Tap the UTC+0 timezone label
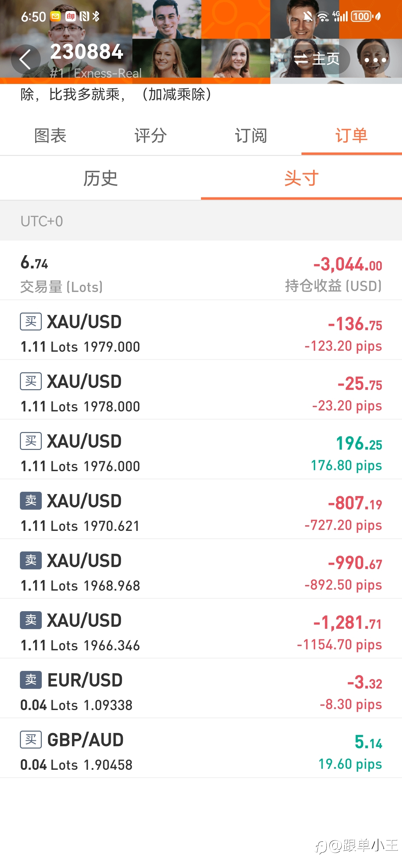Image resolution: width=402 pixels, height=868 pixels. pos(42,221)
